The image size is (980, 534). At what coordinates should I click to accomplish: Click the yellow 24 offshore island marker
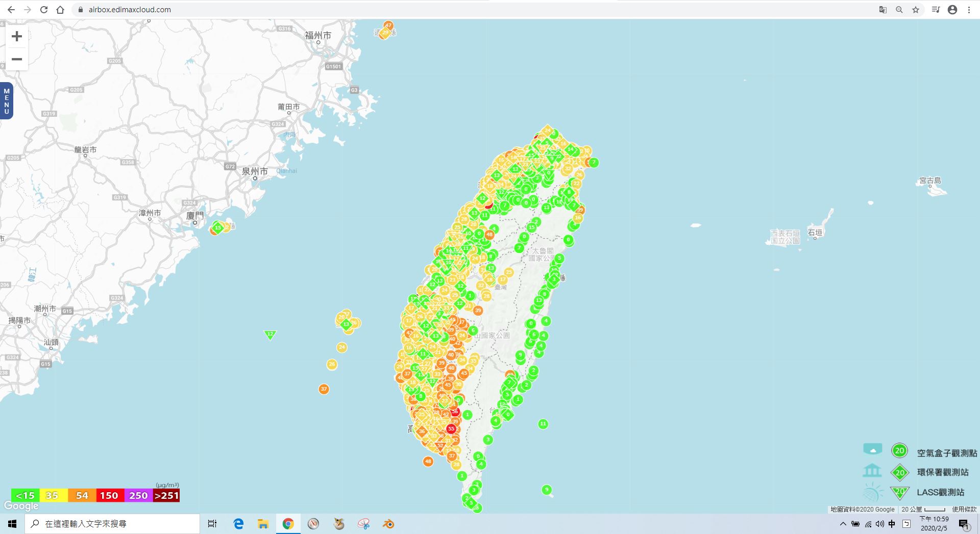pos(341,347)
